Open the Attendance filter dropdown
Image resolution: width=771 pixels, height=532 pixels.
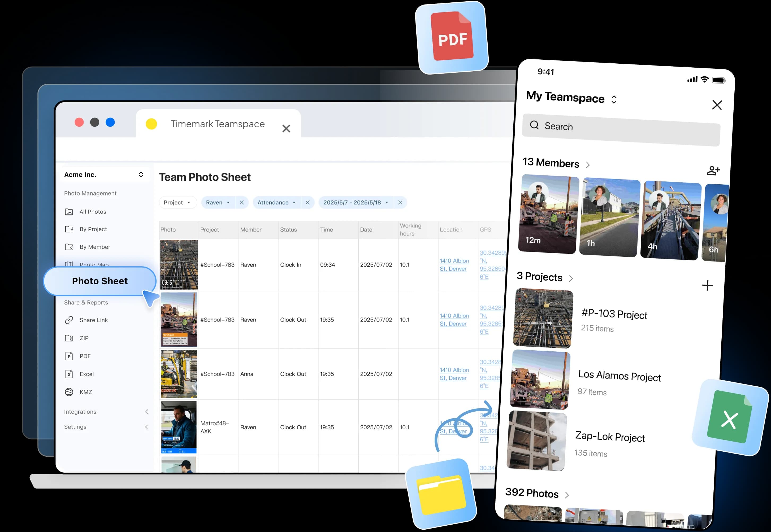click(276, 203)
